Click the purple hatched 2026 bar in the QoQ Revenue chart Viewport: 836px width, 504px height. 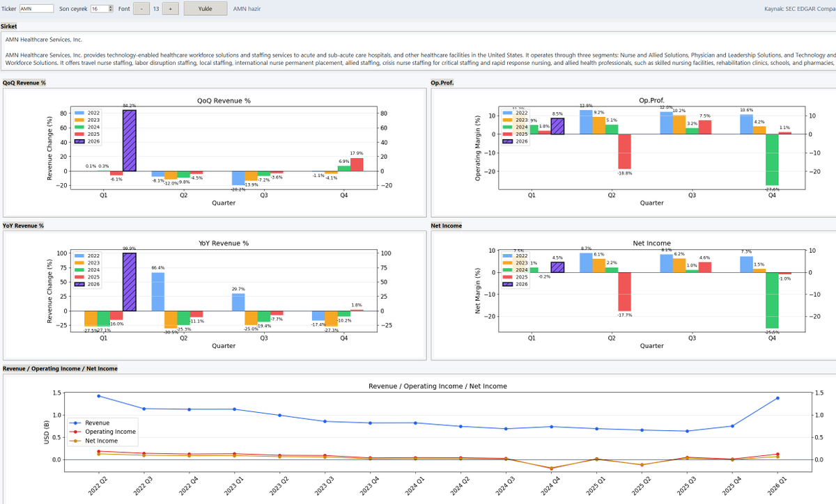click(129, 141)
